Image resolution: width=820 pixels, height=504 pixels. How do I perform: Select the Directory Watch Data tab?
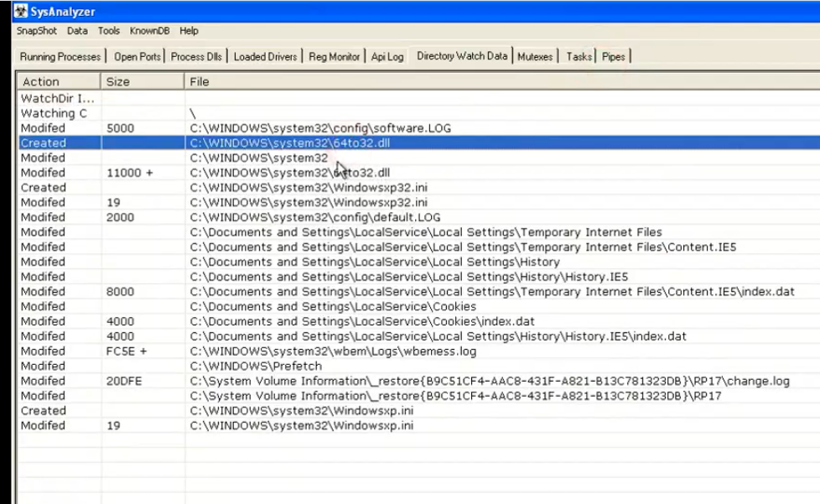(x=462, y=56)
